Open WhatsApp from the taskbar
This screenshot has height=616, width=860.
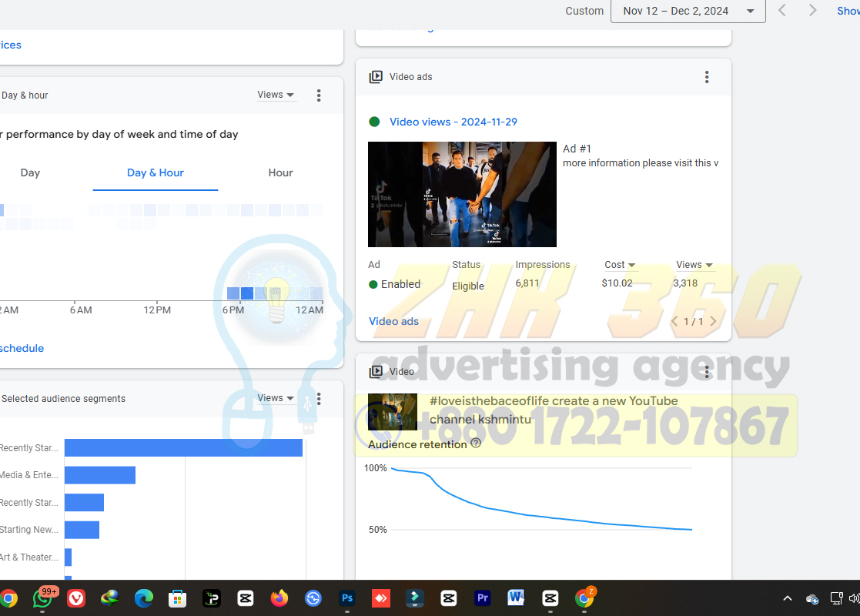43,598
